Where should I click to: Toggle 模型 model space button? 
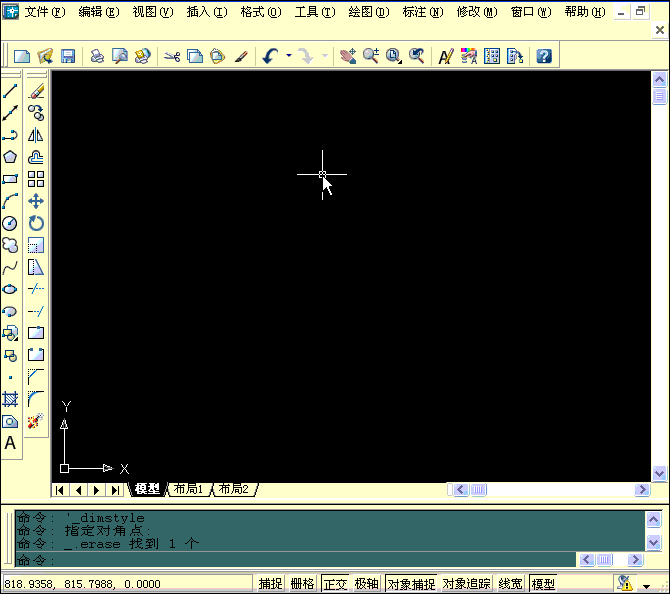point(543,583)
